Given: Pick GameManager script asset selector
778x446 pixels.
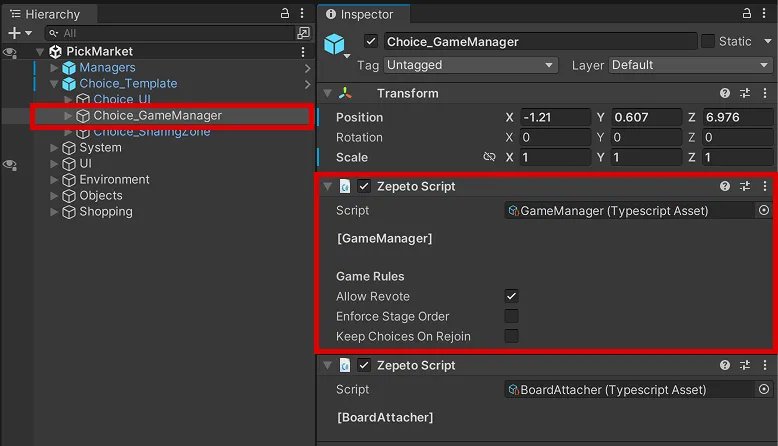Looking at the screenshot, I should coord(764,210).
